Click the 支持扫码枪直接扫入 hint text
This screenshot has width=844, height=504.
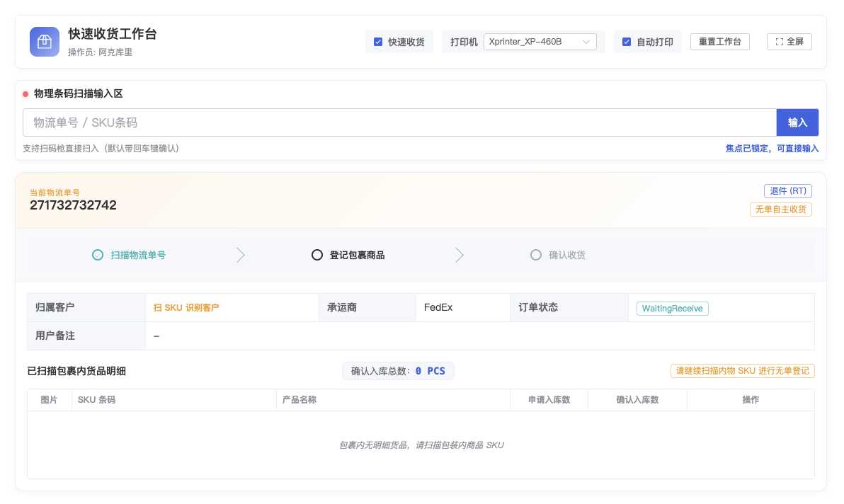[x=101, y=149]
